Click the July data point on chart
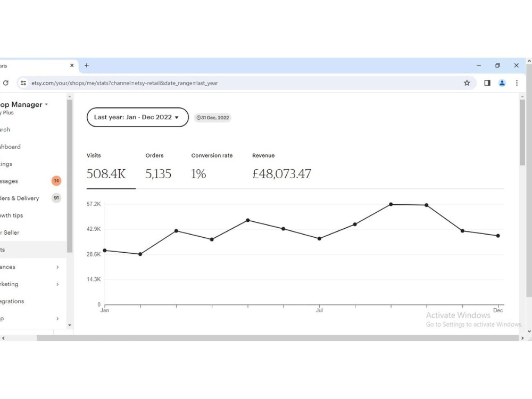 click(319, 238)
